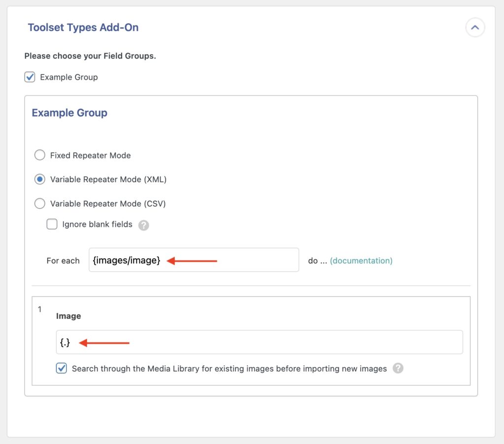Screen dimensions: 504x444
Task: Click the chevron icon on the Add-On header
Action: coord(474,28)
